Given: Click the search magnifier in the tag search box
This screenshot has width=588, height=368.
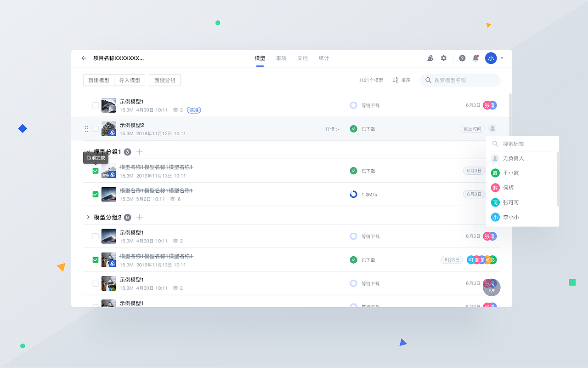Looking at the screenshot, I should click(x=495, y=144).
